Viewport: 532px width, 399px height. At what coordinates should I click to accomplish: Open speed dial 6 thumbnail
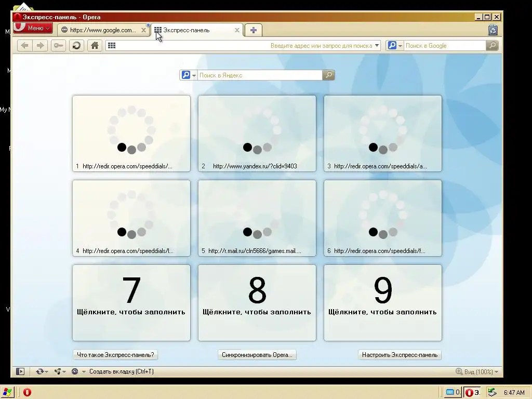383,218
